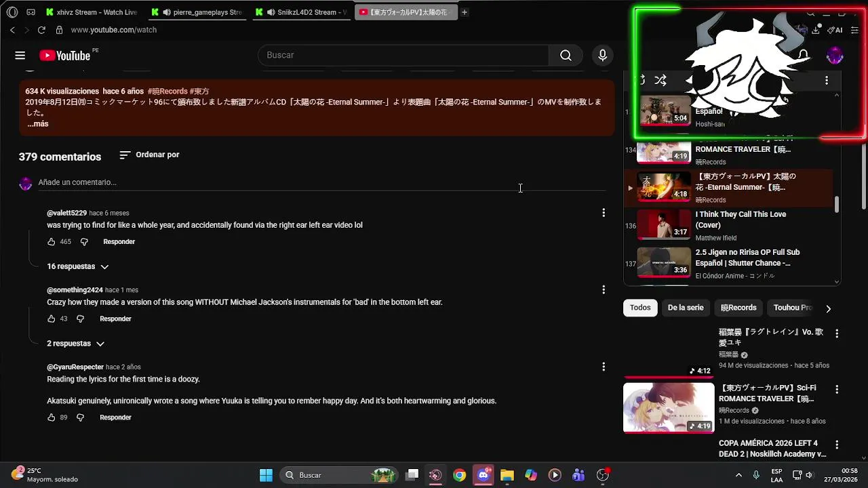Switch to the pierre_gameplays Stream tab
The height and width of the screenshot is (488, 868).
pyautogui.click(x=197, y=12)
